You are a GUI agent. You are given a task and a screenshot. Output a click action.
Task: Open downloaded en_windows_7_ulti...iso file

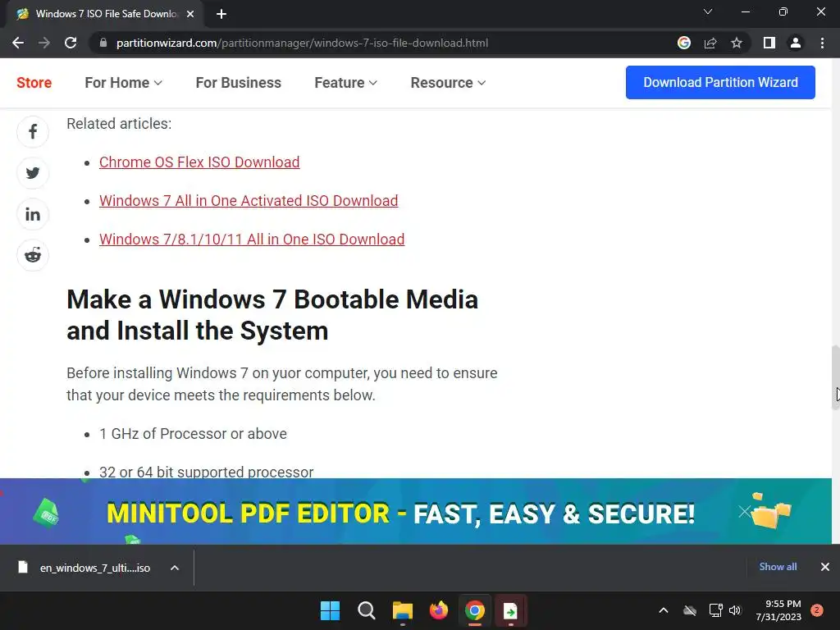coord(95,568)
